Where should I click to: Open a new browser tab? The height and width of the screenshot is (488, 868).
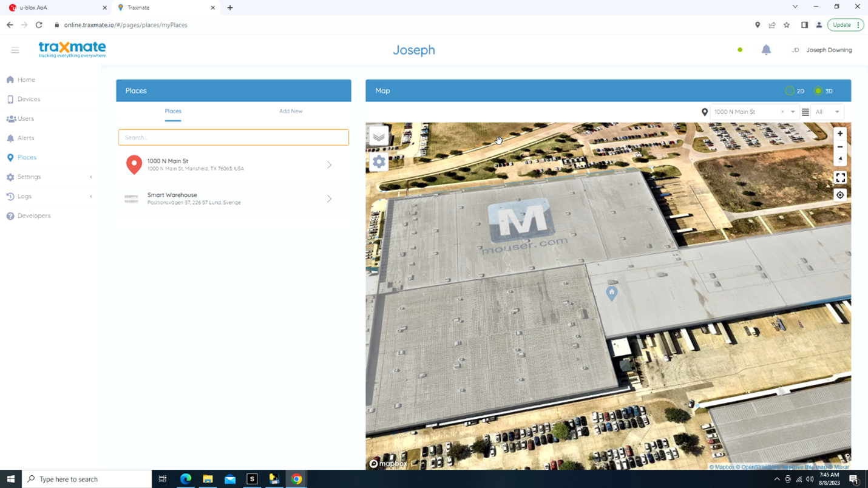click(x=230, y=8)
